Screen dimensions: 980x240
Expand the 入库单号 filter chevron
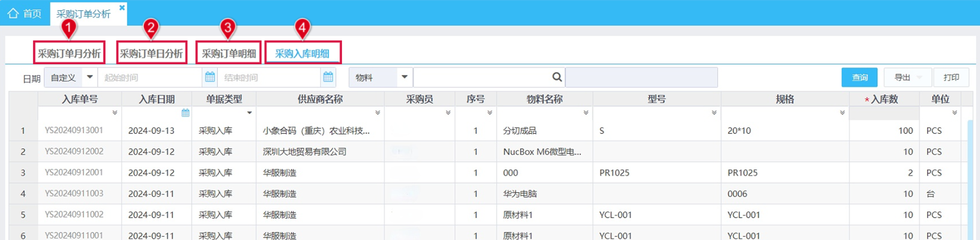pyautogui.click(x=115, y=113)
